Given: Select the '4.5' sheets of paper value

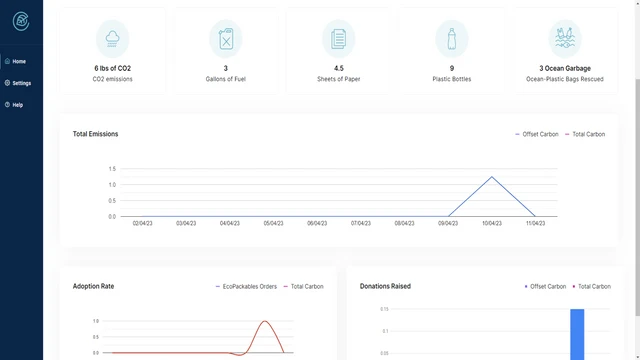Looking at the screenshot, I should pos(338,68).
